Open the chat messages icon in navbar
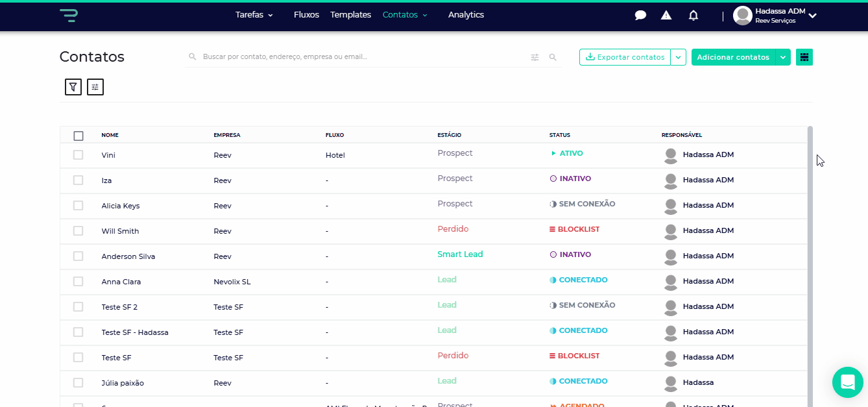Viewport: 868px width, 407px height. pos(640,16)
